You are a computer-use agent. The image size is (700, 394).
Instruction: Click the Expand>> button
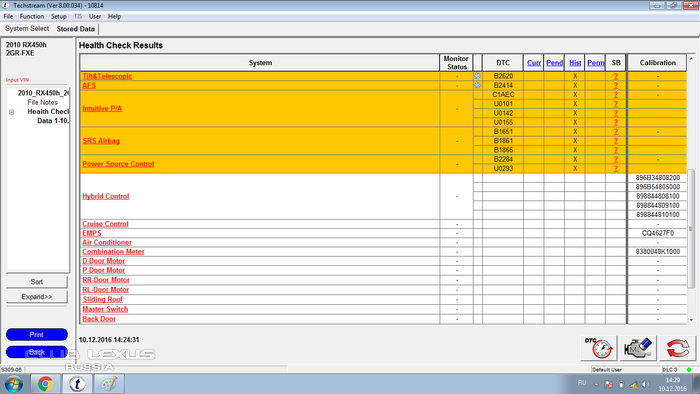point(37,297)
